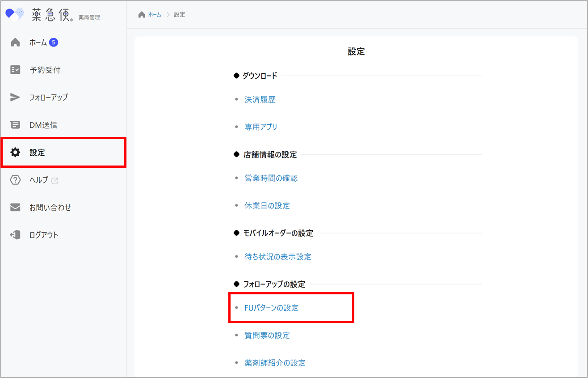Click the お問い合わせ envelope icon
The image size is (588, 378).
pyautogui.click(x=15, y=208)
